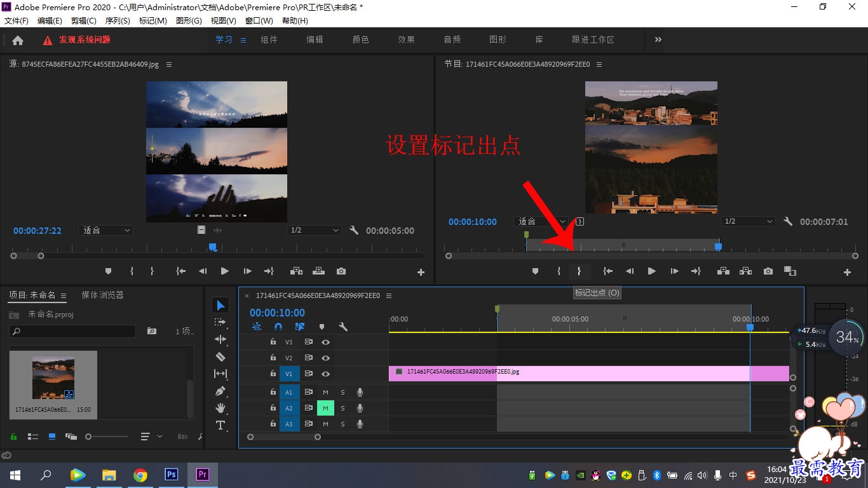The image size is (868, 488).
Task: Click Insert button in Source monitor
Action: point(296,271)
